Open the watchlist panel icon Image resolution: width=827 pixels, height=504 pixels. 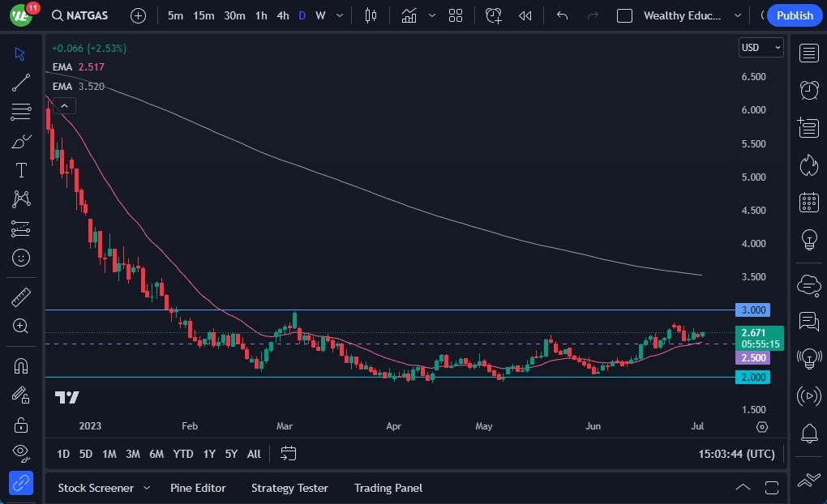(x=808, y=53)
